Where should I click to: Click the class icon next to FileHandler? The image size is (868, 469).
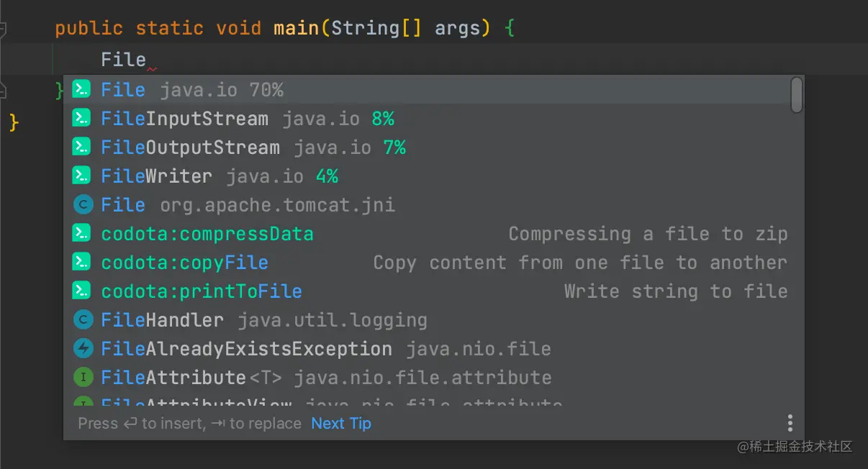[x=83, y=320]
